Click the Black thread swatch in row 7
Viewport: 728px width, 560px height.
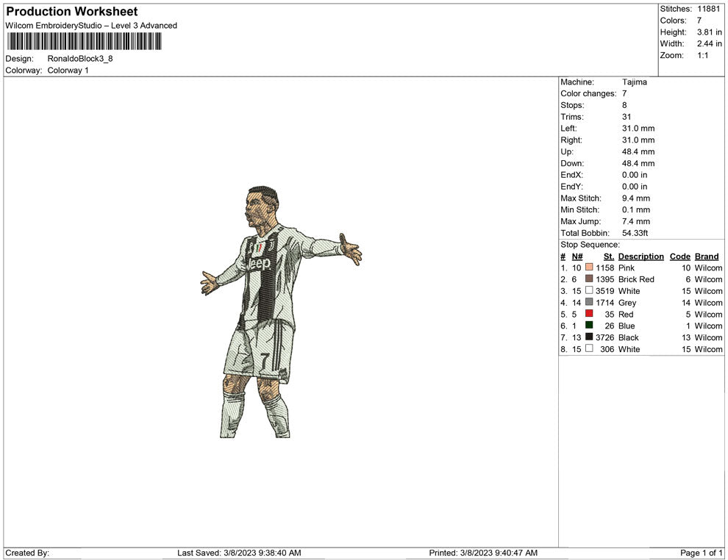point(589,337)
